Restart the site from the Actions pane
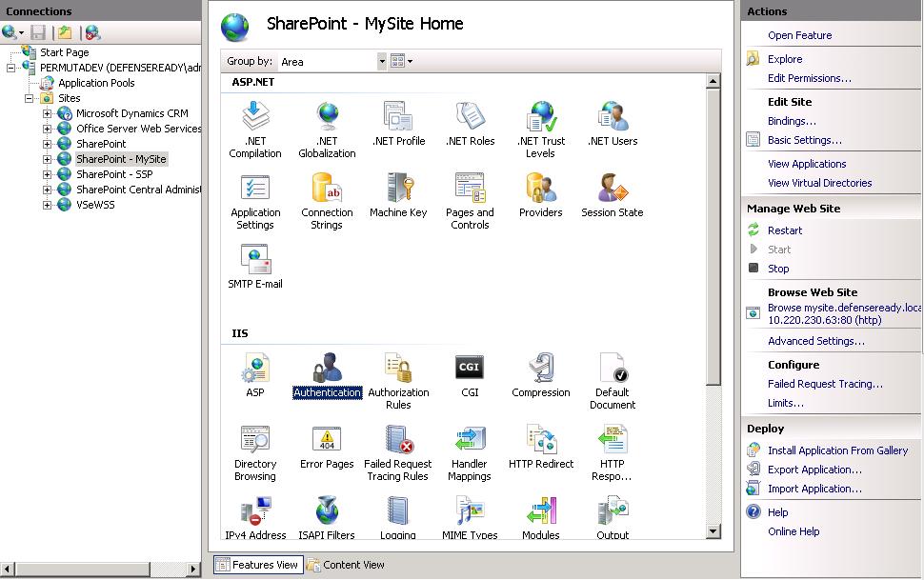Screen dimensions: 924x580 pyautogui.click(x=785, y=230)
